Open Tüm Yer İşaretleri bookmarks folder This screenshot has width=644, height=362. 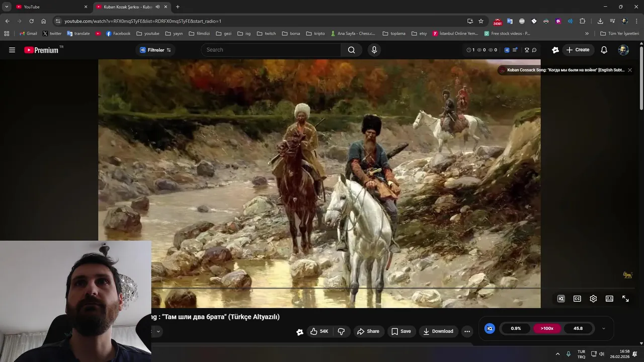[620, 34]
